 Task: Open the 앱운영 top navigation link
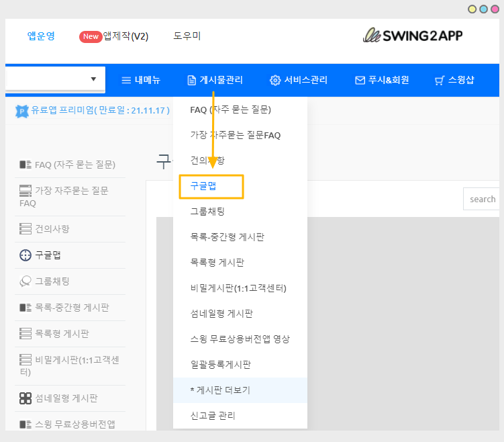(x=41, y=36)
